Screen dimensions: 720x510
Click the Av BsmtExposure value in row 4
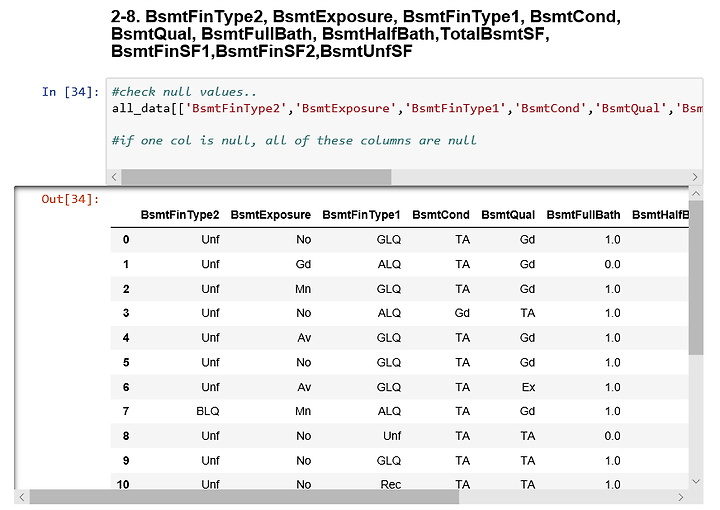304,338
